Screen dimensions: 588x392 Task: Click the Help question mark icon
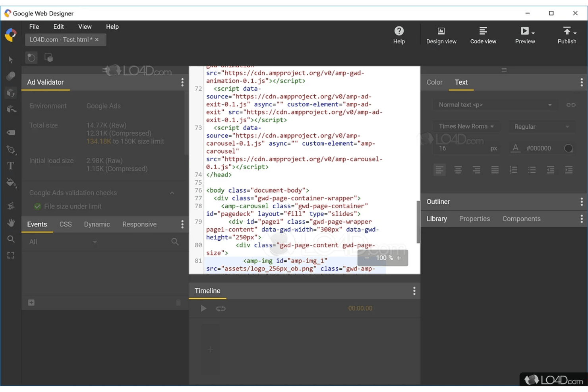click(399, 31)
